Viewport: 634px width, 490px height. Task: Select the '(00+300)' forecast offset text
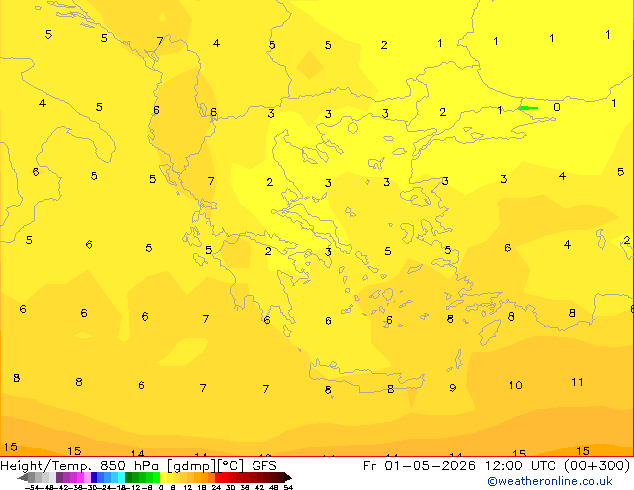pos(596,466)
